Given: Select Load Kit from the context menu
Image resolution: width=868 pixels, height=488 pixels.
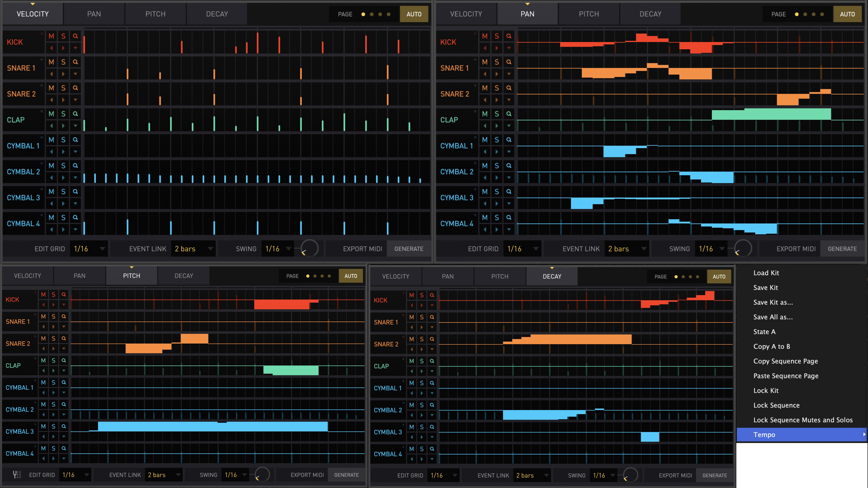Looking at the screenshot, I should [766, 273].
